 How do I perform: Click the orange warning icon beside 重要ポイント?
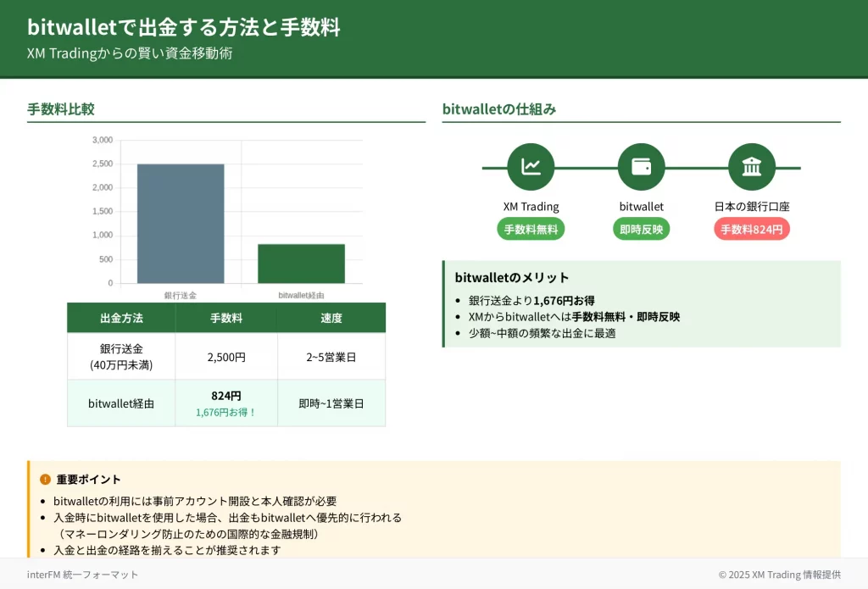[x=45, y=480]
